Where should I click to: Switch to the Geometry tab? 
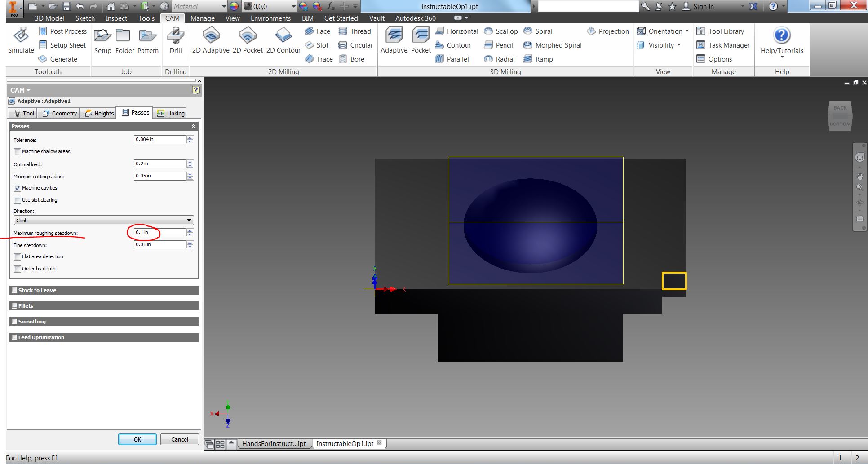click(59, 113)
